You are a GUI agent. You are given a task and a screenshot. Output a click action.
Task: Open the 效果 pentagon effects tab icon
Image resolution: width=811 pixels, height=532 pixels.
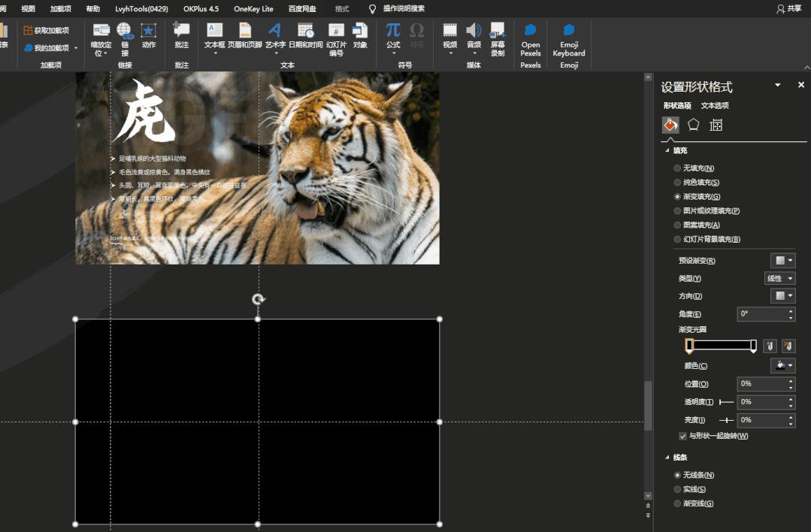pos(694,125)
